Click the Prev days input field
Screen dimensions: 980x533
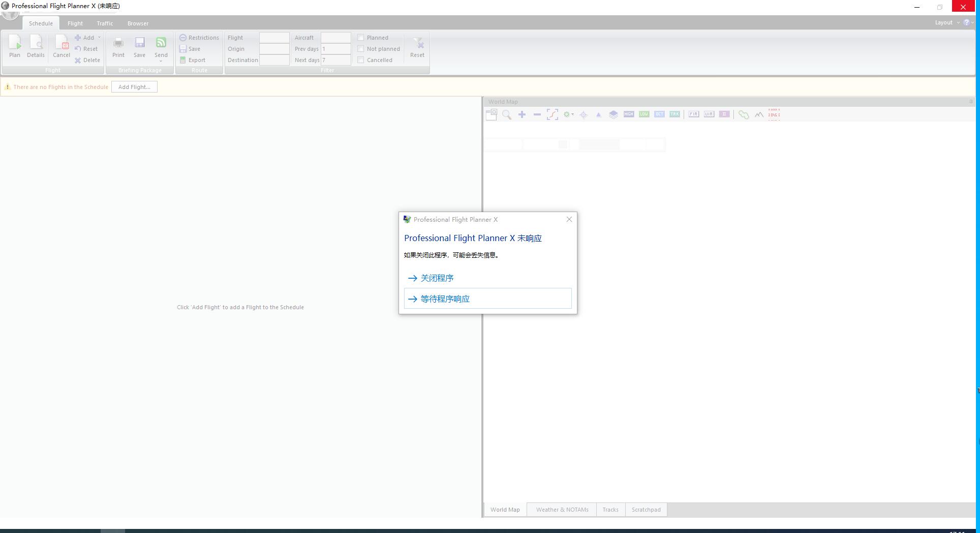(336, 49)
